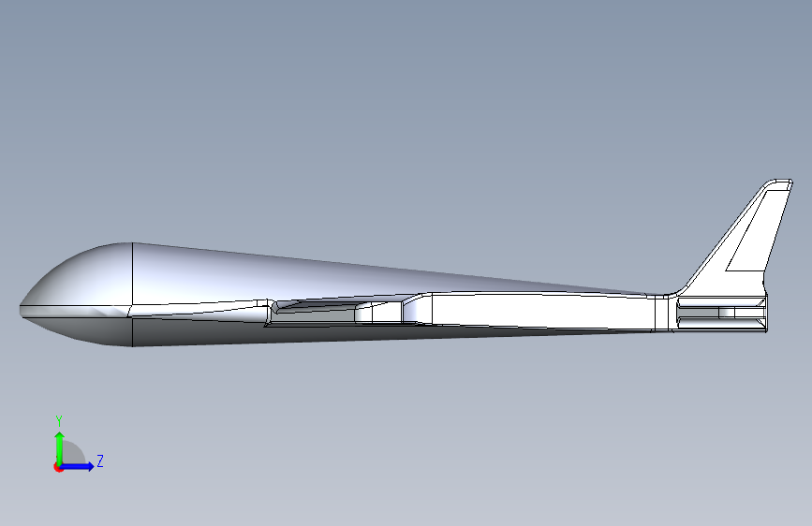812x526 pixels.
Task: Click the green Y axis arrow
Action: [x=60, y=447]
